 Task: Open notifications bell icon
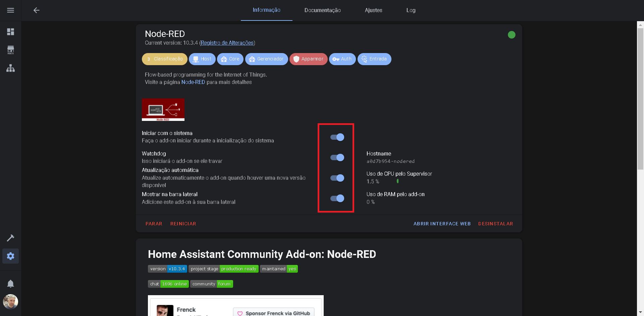[x=10, y=284]
